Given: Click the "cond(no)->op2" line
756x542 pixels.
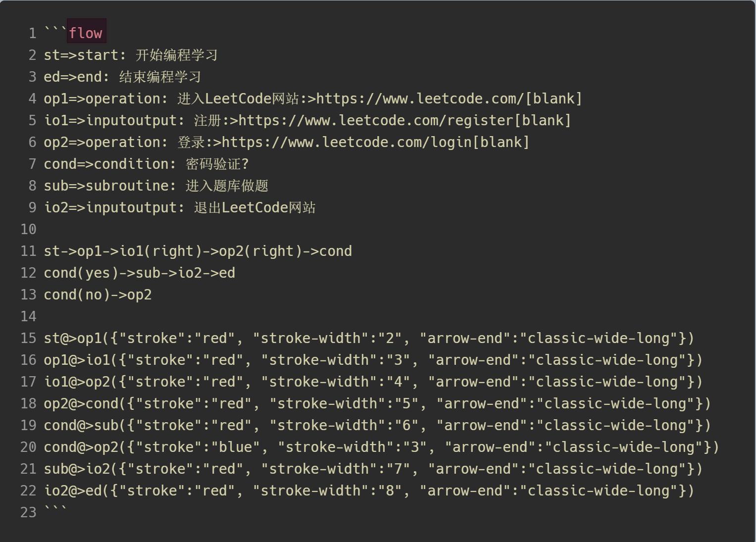Looking at the screenshot, I should [x=98, y=295].
